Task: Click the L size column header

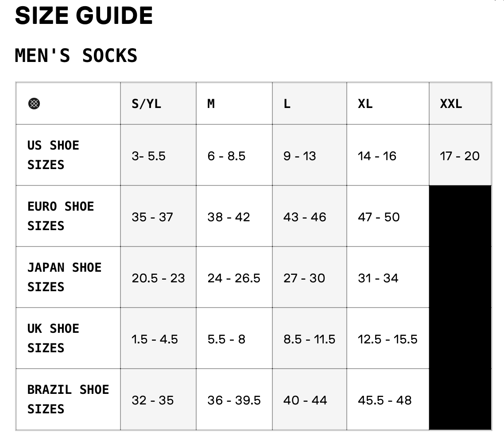Action: pos(287,104)
